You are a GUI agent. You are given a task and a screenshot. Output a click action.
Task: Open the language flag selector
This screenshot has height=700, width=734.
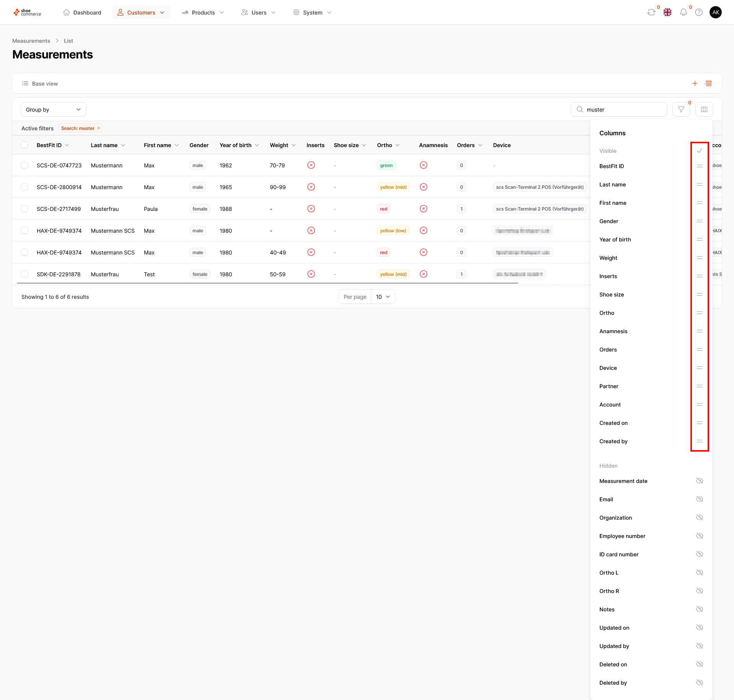[x=667, y=13]
